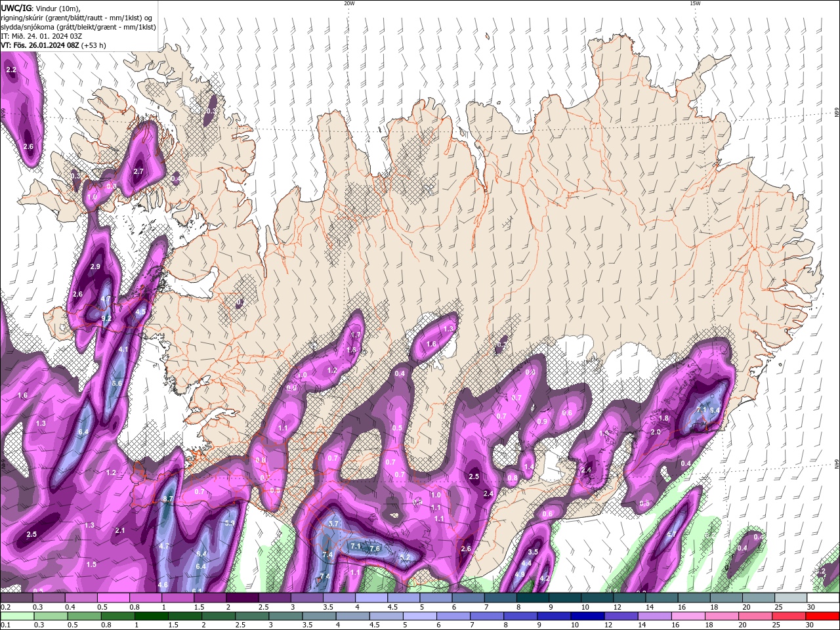Click the 30 label in snow legend
The height and width of the screenshot is (630, 840).
coord(811,607)
